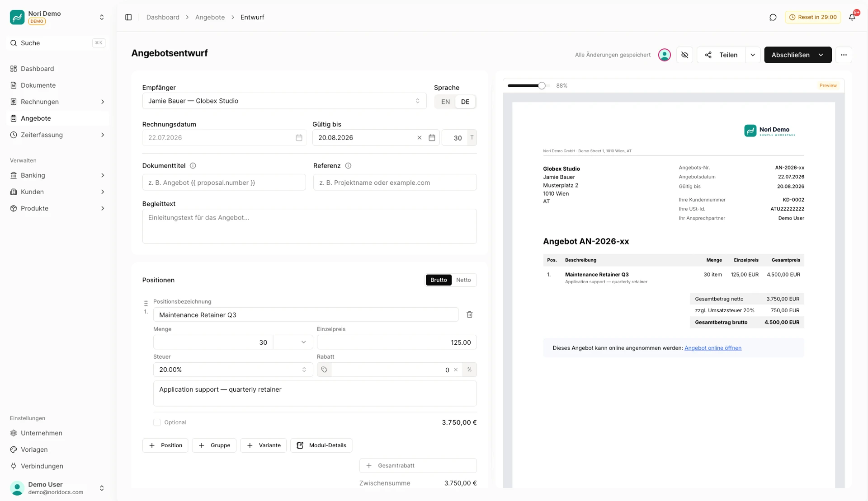Delete the Maintenance Retainer Q3 position

(x=470, y=314)
